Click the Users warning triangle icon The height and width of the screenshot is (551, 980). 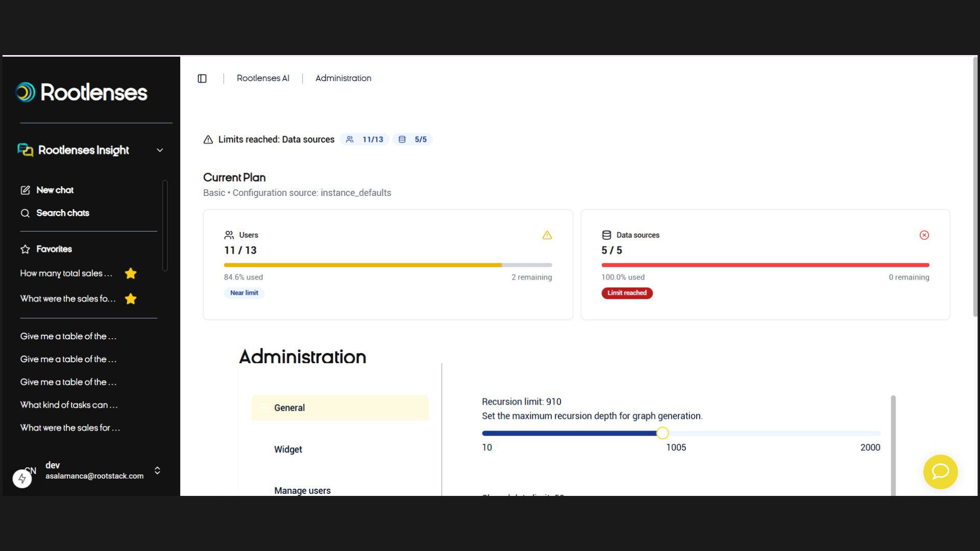coord(547,235)
